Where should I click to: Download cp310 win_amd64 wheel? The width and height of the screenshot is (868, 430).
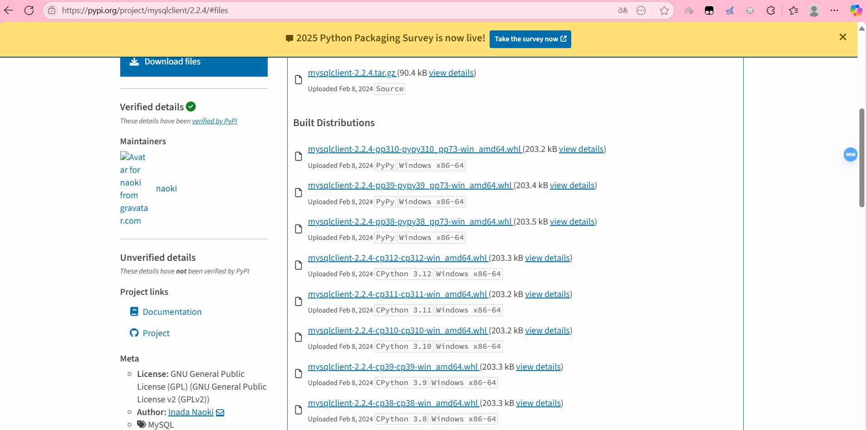pyautogui.click(x=397, y=331)
